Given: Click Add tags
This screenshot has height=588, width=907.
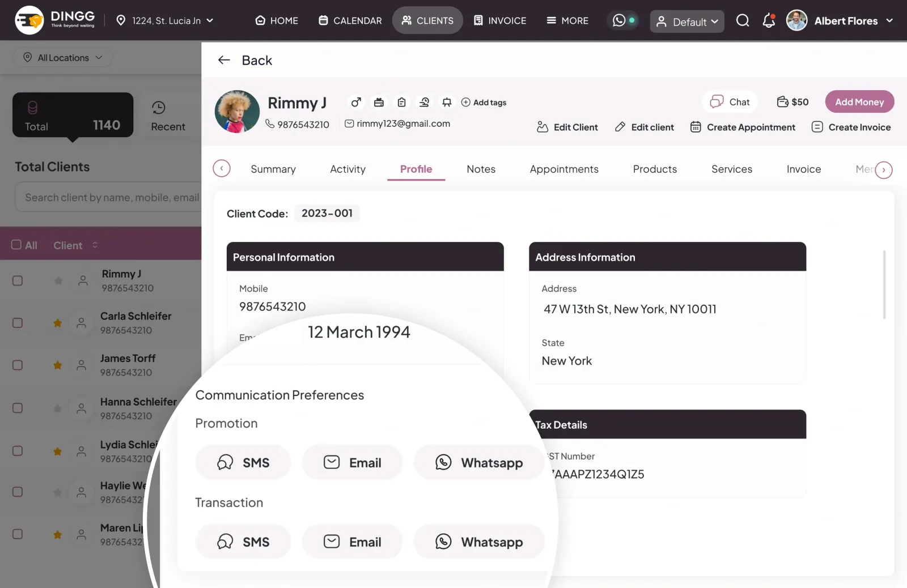Looking at the screenshot, I should pos(484,102).
